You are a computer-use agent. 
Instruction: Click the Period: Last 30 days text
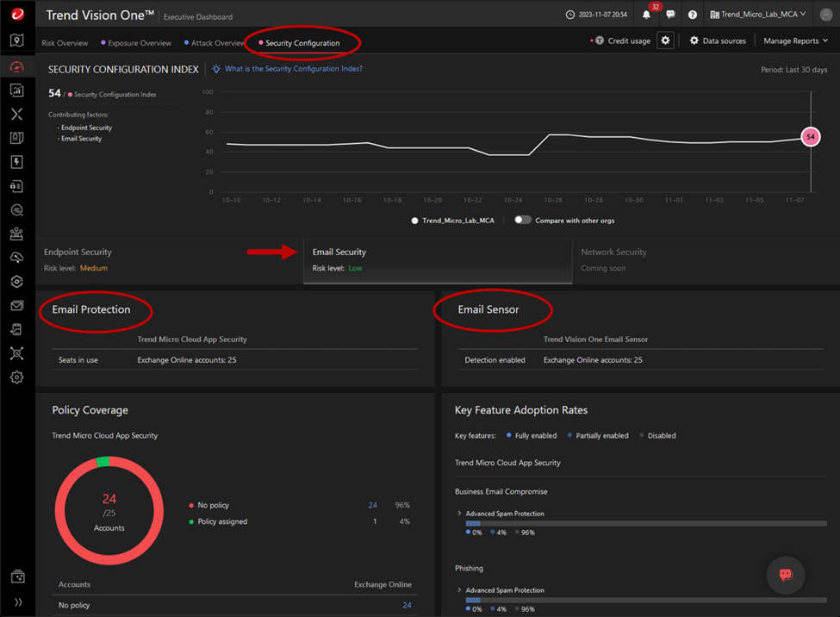(x=794, y=70)
